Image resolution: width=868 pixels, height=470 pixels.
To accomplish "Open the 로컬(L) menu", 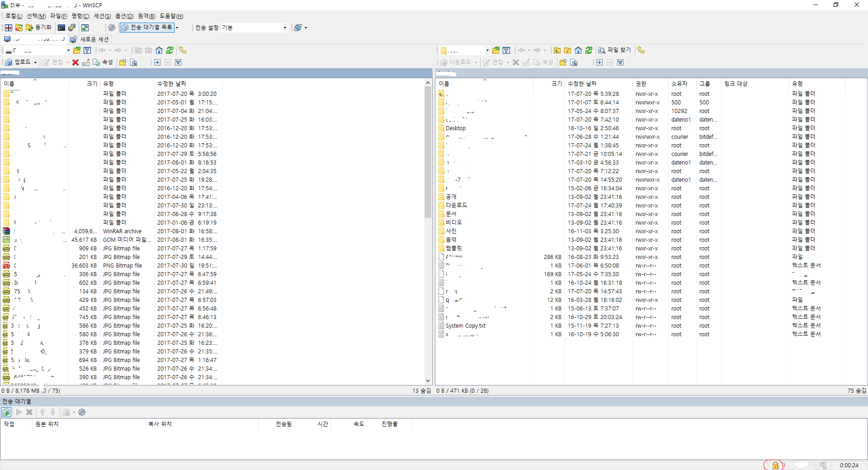I will point(14,16).
